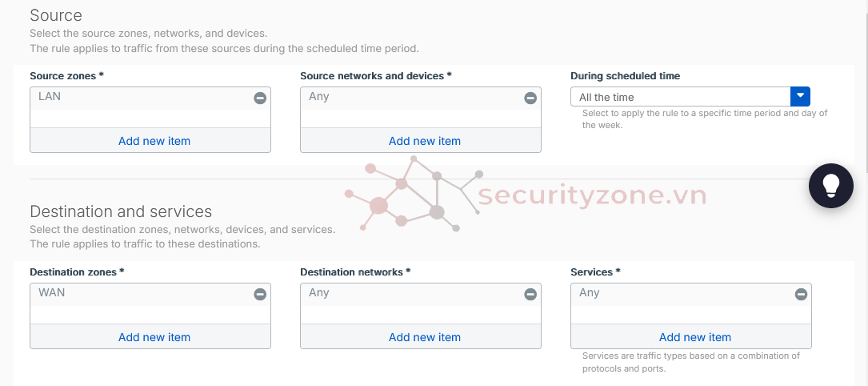Add new item to Source zones

154,141
